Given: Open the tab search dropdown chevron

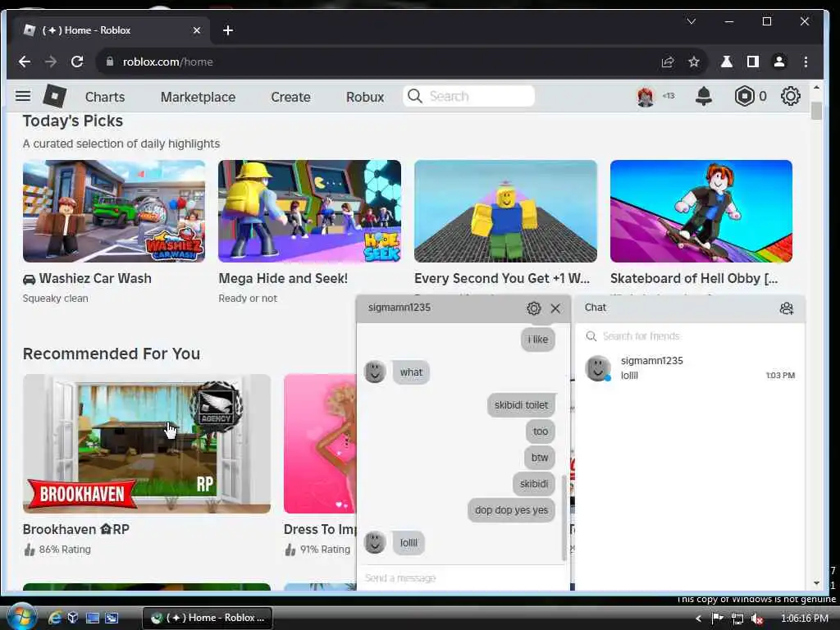Looking at the screenshot, I should [691, 21].
